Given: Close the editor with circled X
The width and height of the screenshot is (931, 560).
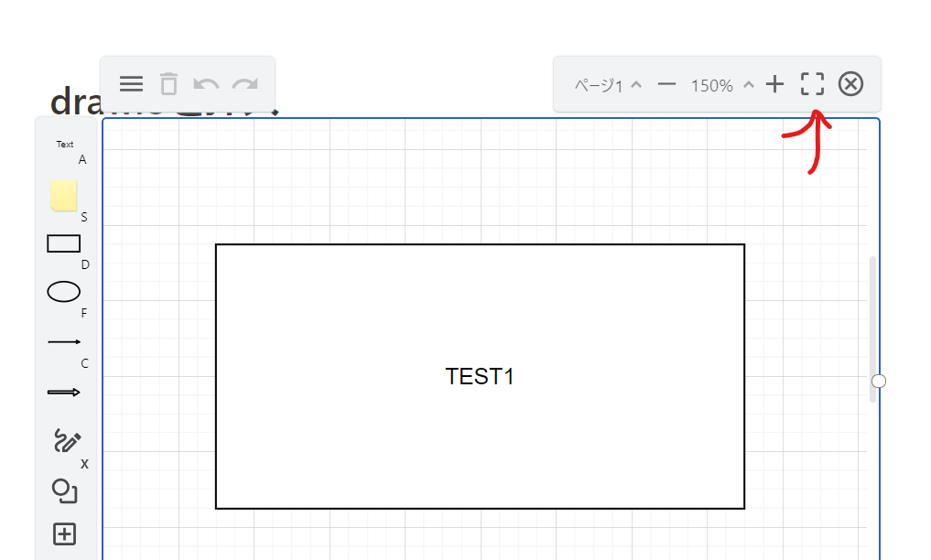Looking at the screenshot, I should click(x=850, y=83).
